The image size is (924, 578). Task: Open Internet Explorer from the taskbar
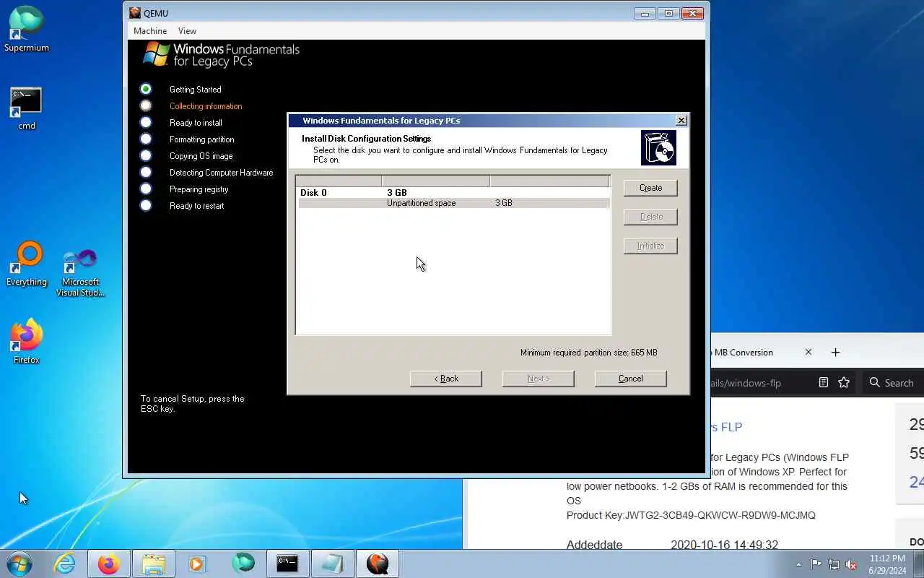coord(65,564)
